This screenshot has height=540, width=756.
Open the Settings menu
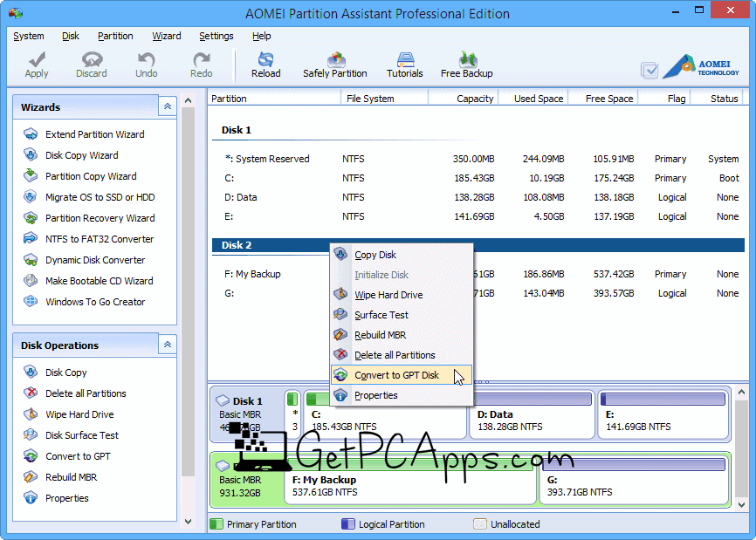[215, 36]
